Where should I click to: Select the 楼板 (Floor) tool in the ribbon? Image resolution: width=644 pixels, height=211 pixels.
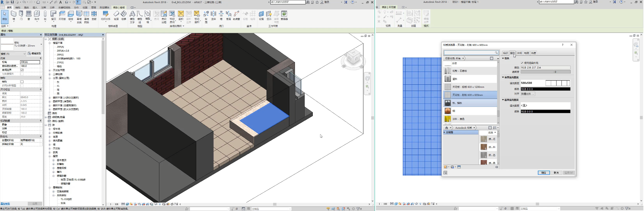coord(71,16)
